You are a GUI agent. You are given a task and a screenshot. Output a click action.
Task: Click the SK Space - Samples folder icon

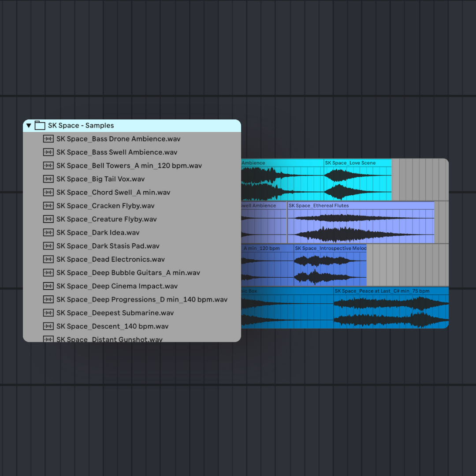40,126
